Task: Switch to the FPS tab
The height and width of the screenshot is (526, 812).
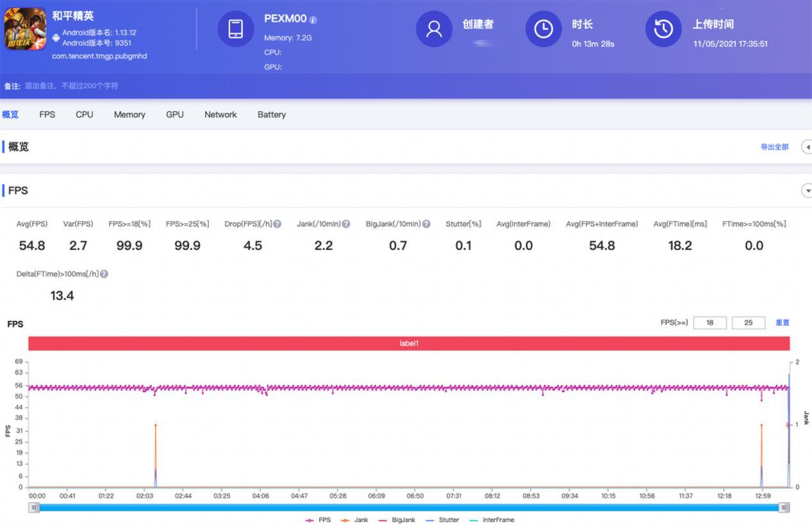Action: (x=47, y=115)
